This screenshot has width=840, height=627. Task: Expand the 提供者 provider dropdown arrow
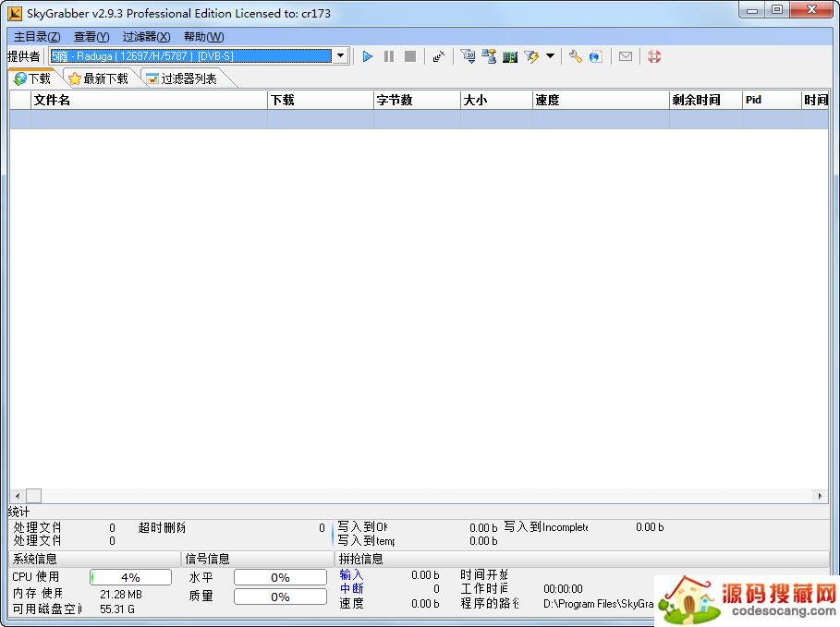(x=340, y=55)
